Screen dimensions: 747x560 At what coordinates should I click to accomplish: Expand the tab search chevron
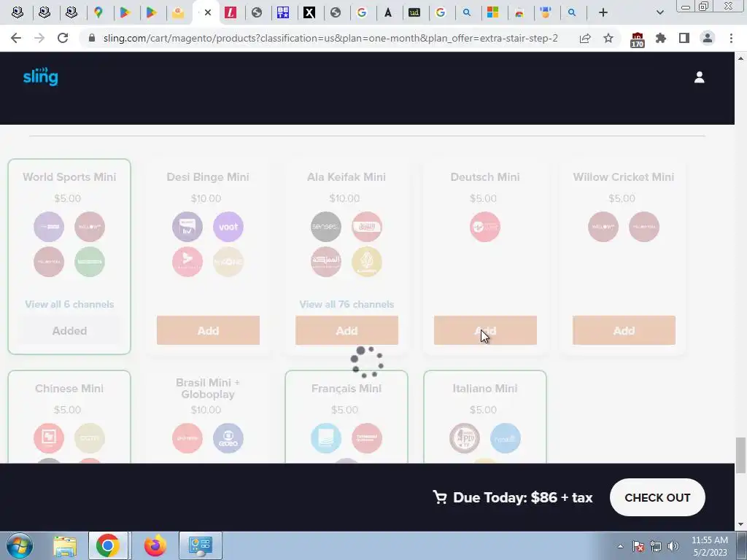pyautogui.click(x=659, y=12)
